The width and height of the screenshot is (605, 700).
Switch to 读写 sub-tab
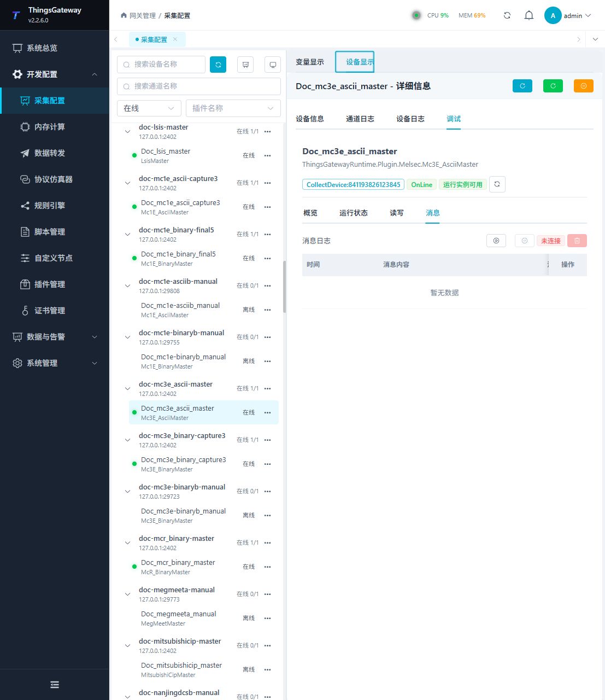(x=397, y=213)
